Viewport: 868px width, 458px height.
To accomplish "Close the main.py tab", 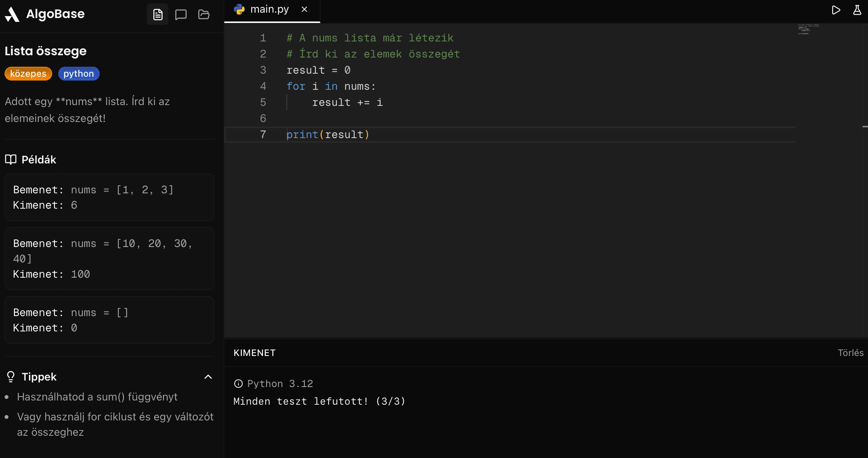I will point(304,9).
